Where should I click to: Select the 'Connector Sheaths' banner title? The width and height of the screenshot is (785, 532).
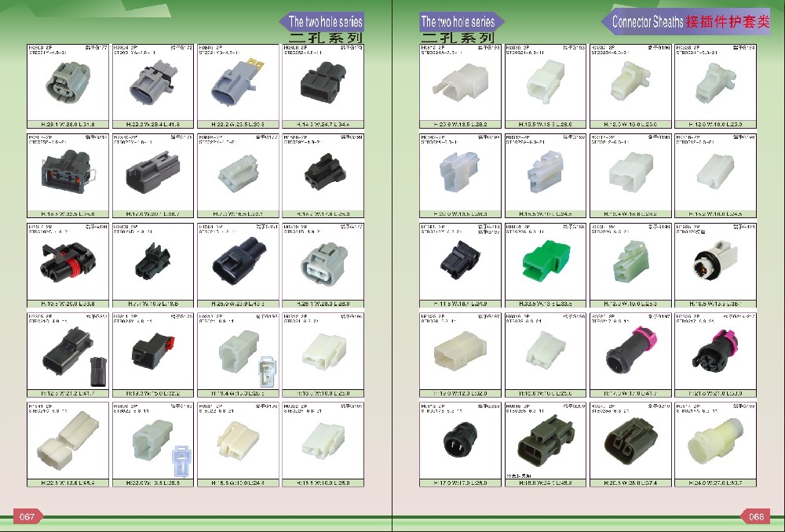tap(648, 22)
